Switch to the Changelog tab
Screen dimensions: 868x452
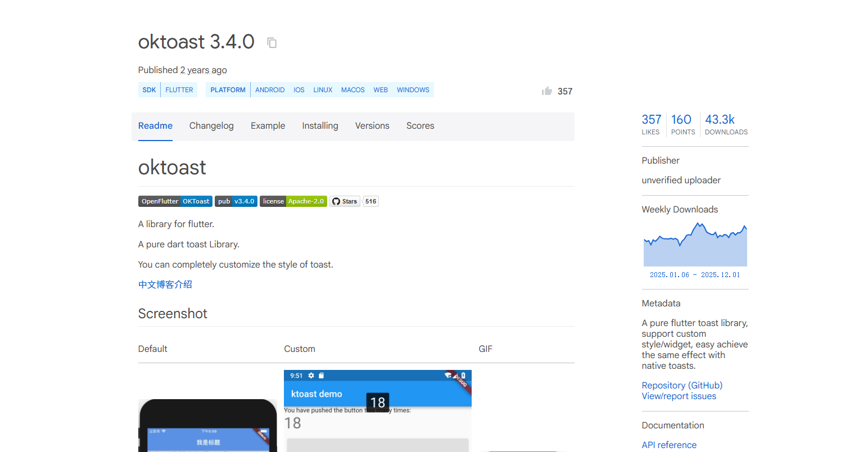pyautogui.click(x=211, y=126)
